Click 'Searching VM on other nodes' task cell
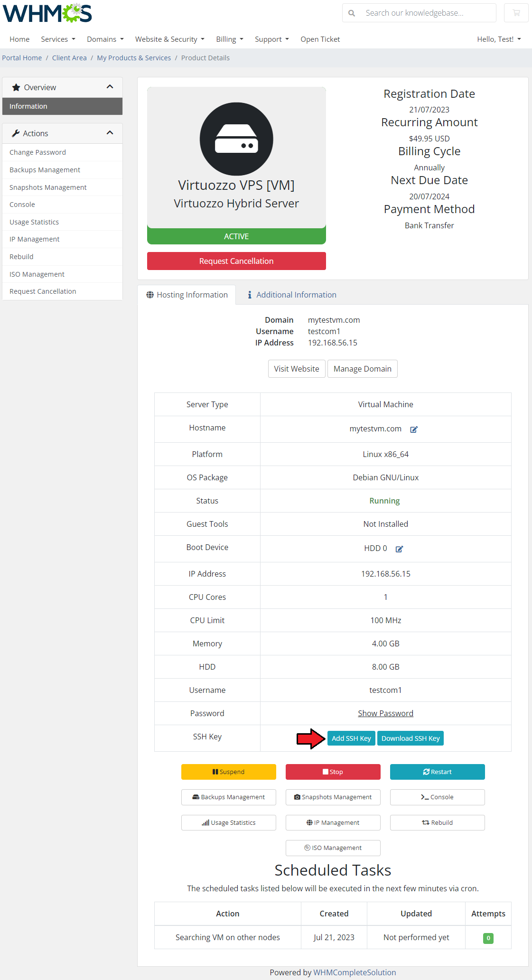 tap(228, 937)
